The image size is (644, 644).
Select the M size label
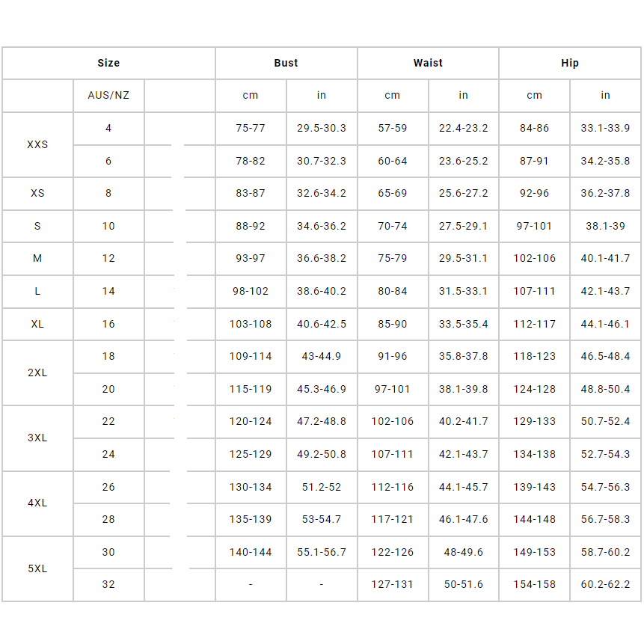(37, 258)
